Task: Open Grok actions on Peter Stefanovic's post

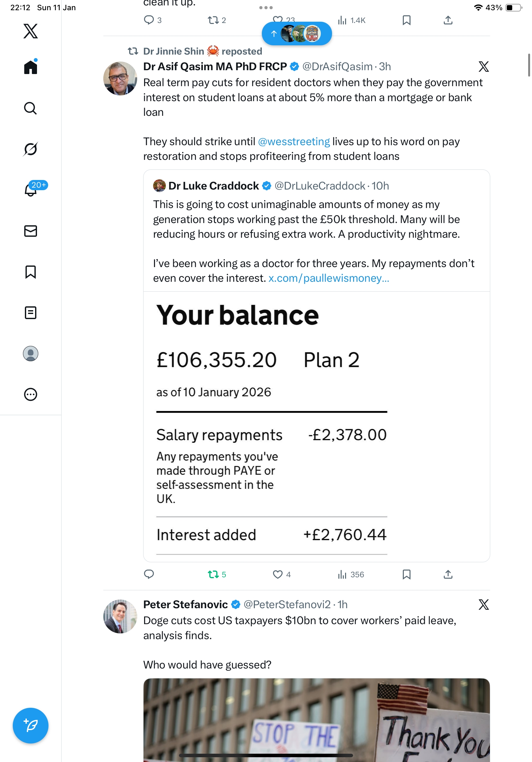Action: [x=484, y=604]
